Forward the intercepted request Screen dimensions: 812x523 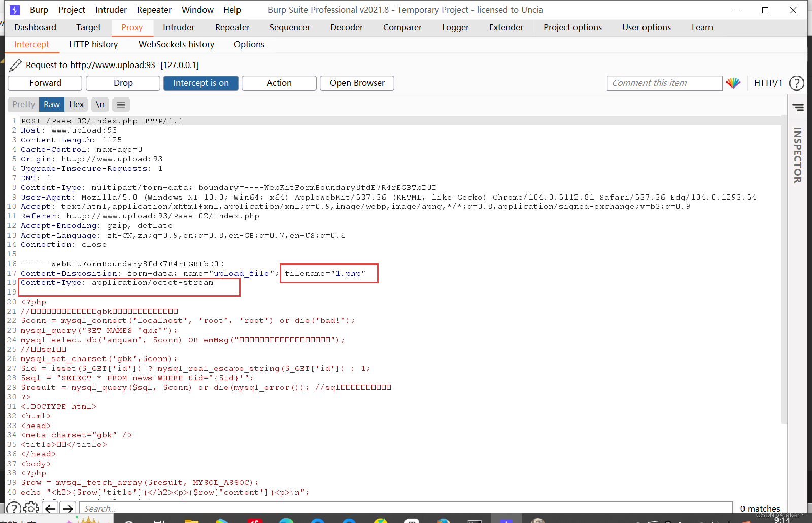pos(45,83)
